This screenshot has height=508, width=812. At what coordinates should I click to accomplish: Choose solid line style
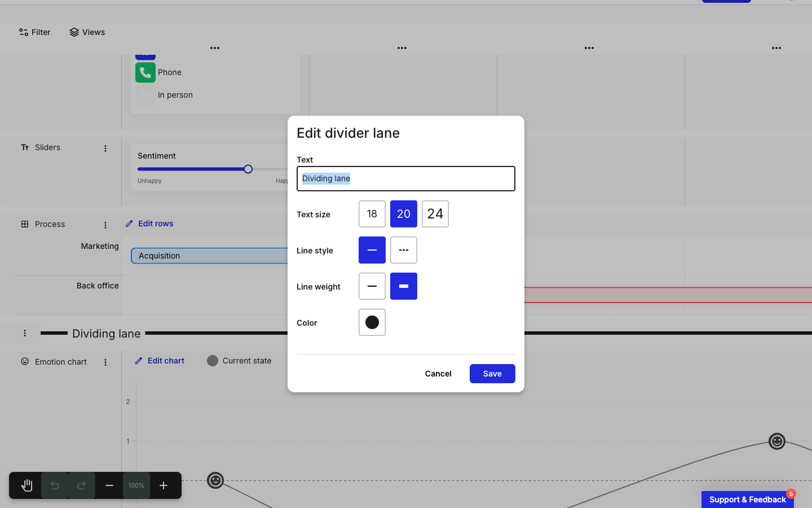(372, 250)
